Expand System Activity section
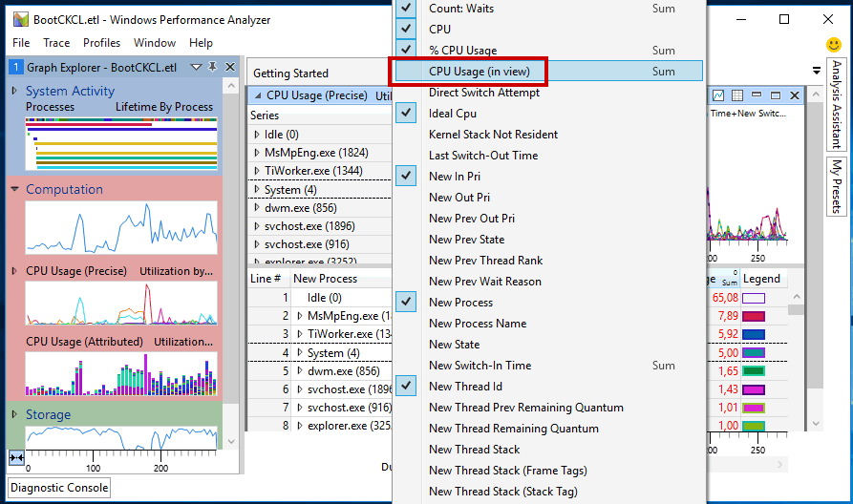Screen dimensions: 853x504 (x=14, y=91)
